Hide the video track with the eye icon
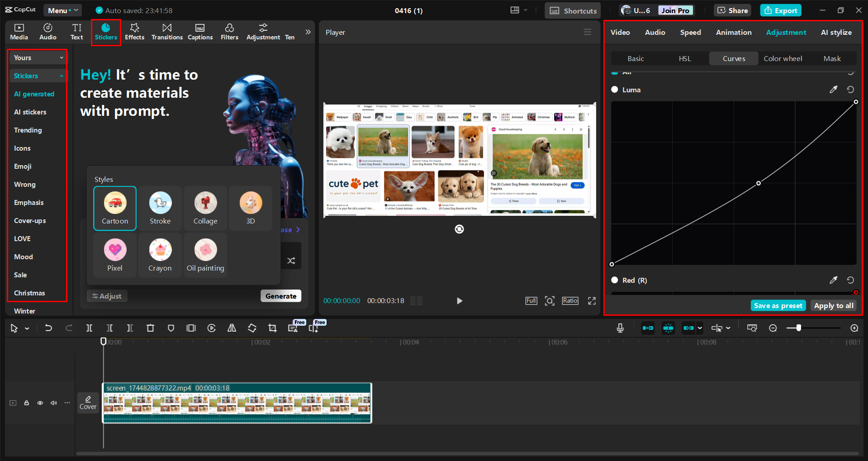The image size is (868, 461). 40,403
